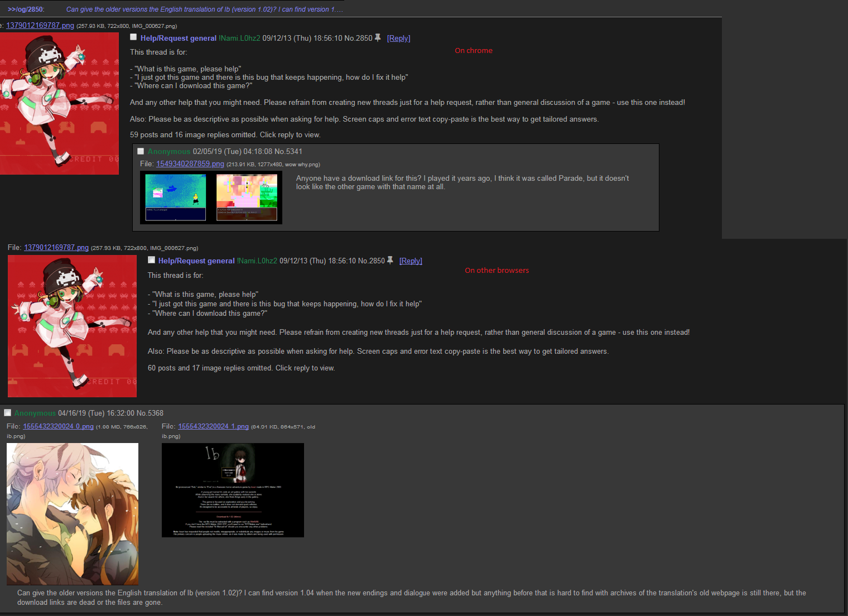The image size is (848, 616).
Task: Click the tripcode !Nami.L0hz2 in the Chrome post
Action: [x=240, y=38]
